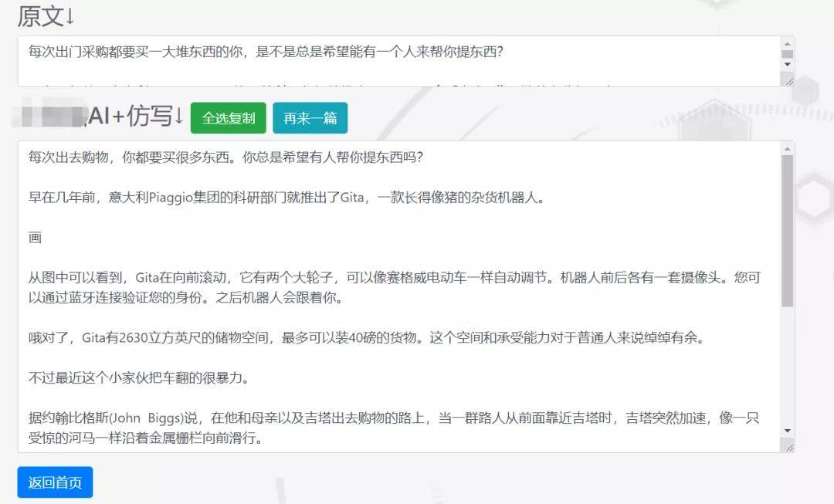Screen dimensions: 834x504
Task: Click inside the 原文 text area
Action: click(399, 61)
